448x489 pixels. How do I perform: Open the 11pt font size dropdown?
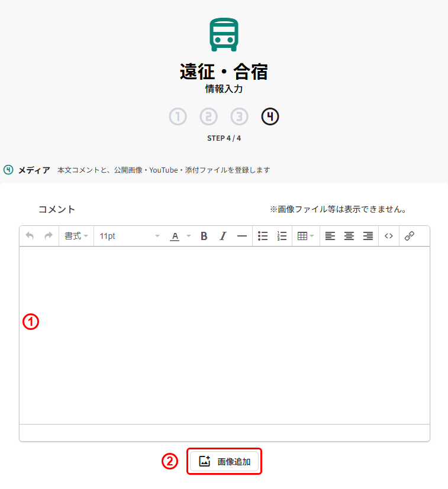coord(129,236)
